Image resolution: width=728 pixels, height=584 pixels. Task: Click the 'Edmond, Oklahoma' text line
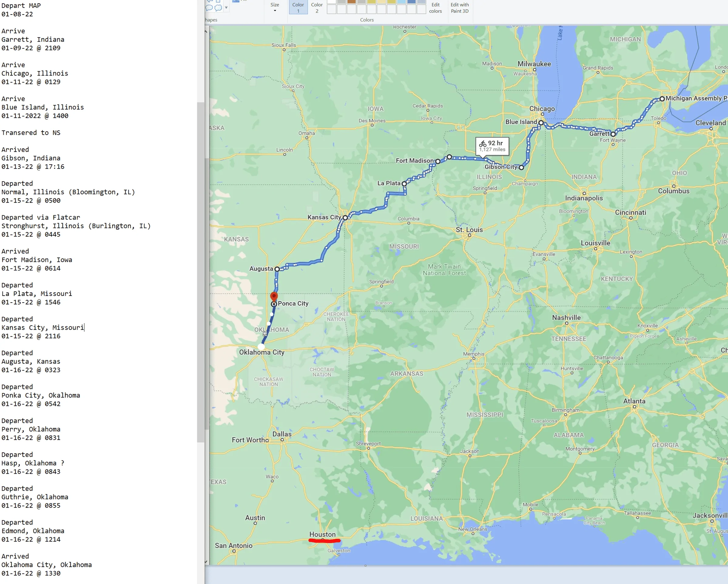point(33,531)
